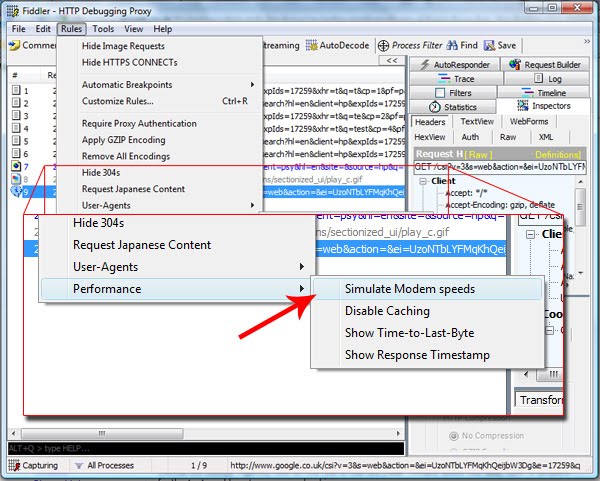This screenshot has width=600, height=481.
Task: Click the << collapse panel button
Action: (x=392, y=60)
